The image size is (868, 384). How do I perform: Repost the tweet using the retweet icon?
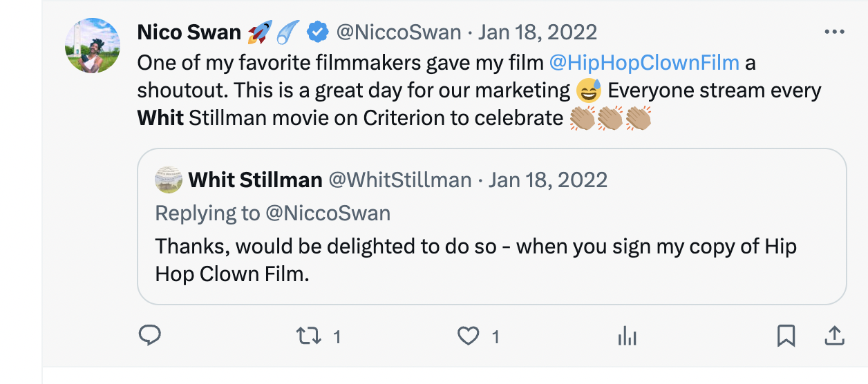point(308,336)
